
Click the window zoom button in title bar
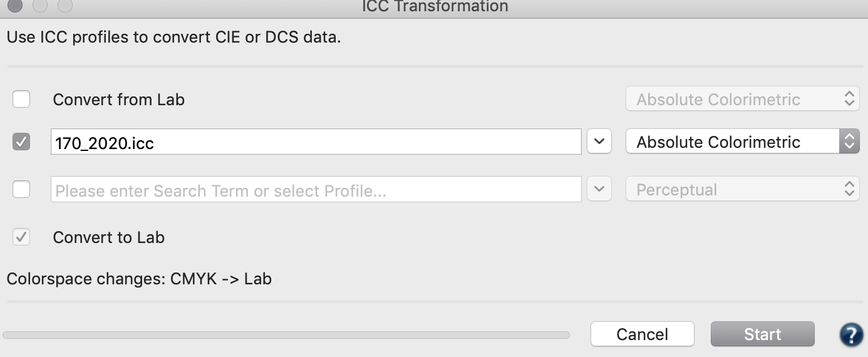(65, 6)
